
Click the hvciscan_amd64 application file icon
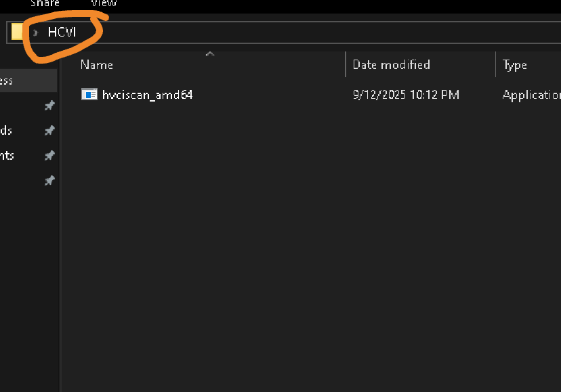click(89, 94)
